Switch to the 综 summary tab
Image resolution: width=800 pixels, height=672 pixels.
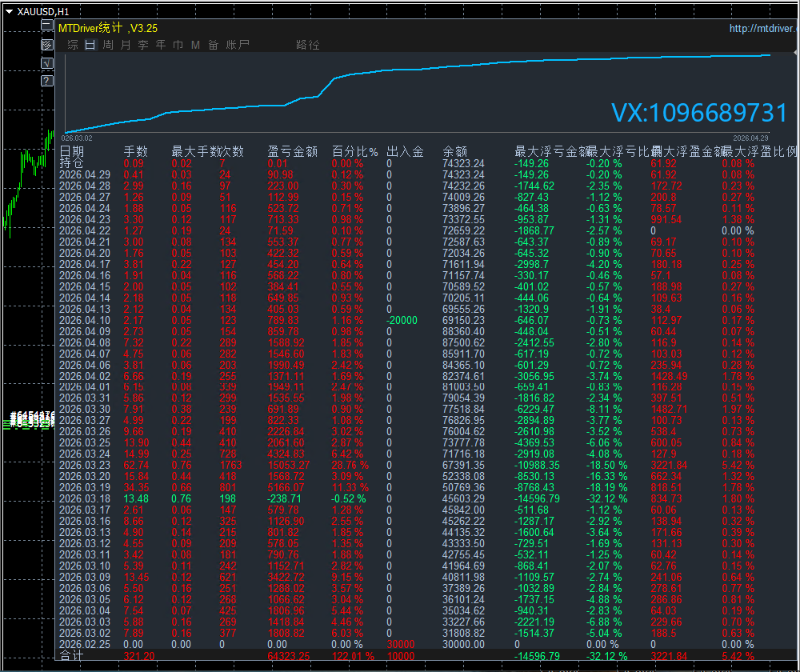(x=73, y=45)
